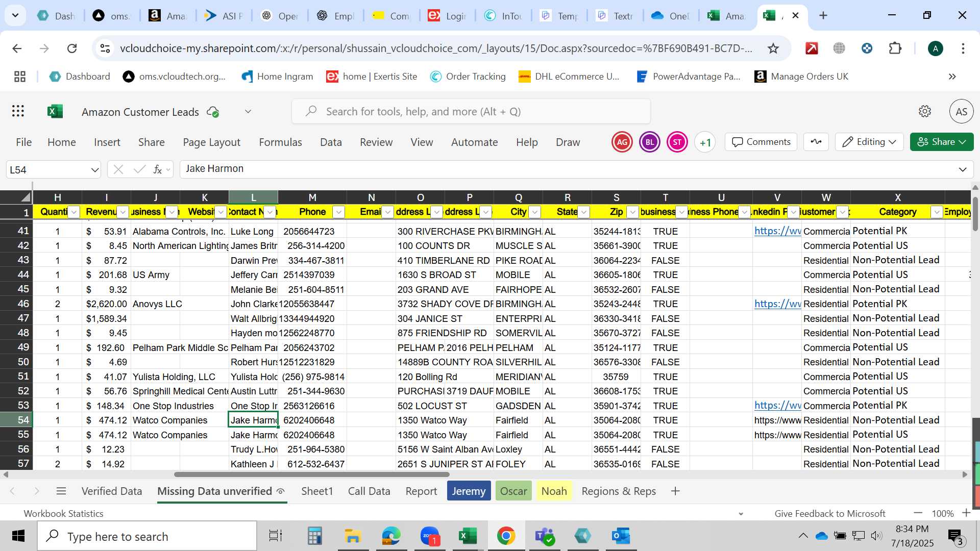This screenshot has height=551, width=980.
Task: Zoom out with the minus icon
Action: 918,513
